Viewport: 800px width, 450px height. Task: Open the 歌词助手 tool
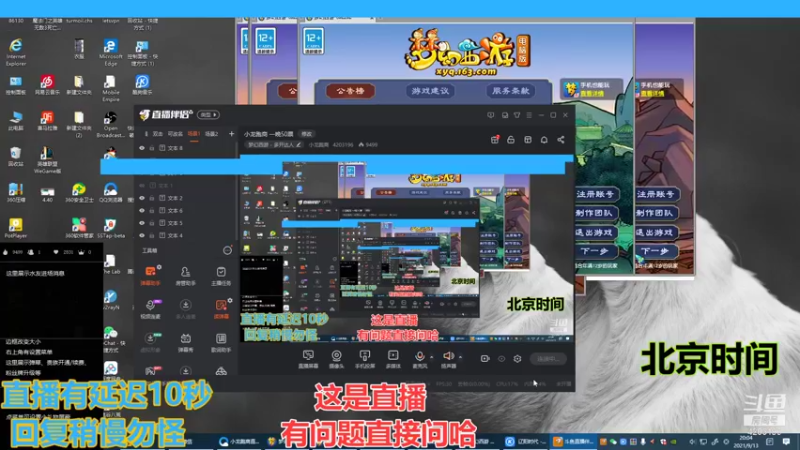pyautogui.click(x=221, y=342)
